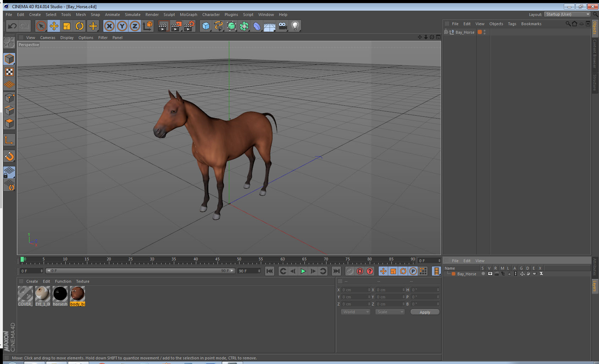The height and width of the screenshot is (364, 599).
Task: Open Render Settings icon
Action: tap(189, 26)
